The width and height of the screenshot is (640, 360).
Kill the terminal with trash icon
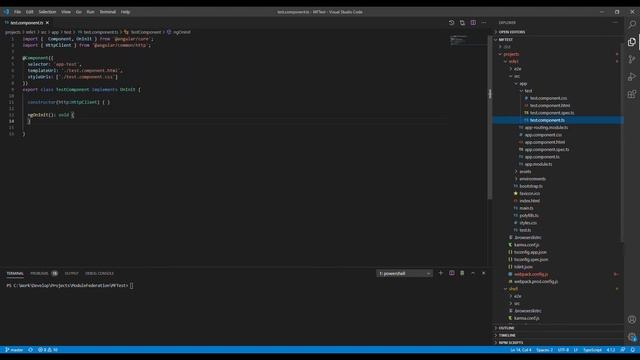point(462,273)
